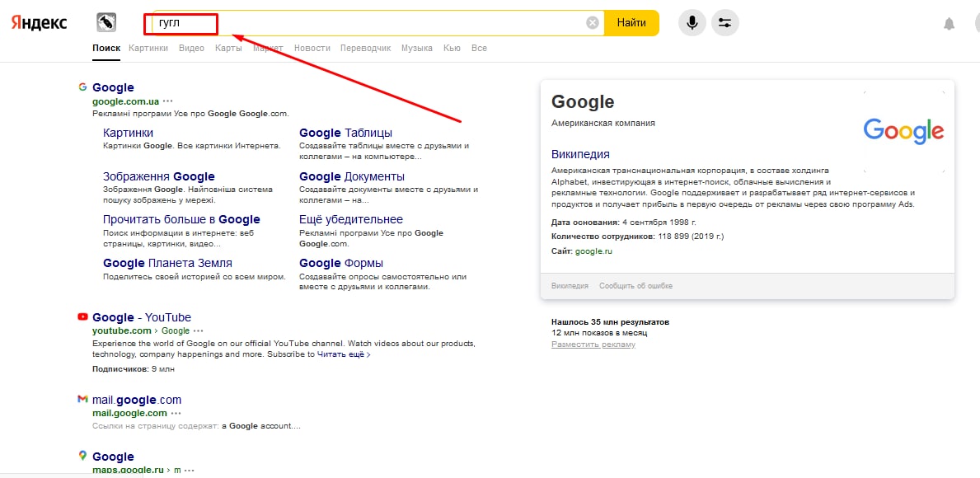Image resolution: width=980 pixels, height=478 pixels.
Task: Click Сообщить об ошибке link
Action: tap(636, 286)
